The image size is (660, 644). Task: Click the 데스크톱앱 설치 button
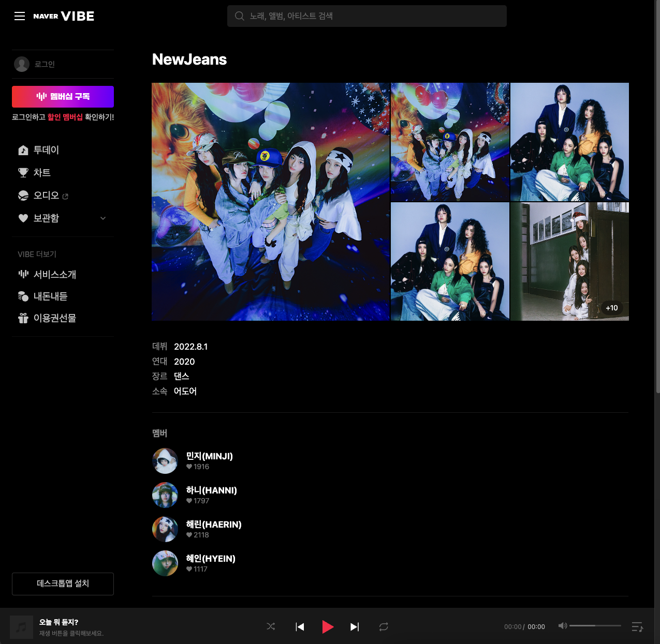point(63,583)
